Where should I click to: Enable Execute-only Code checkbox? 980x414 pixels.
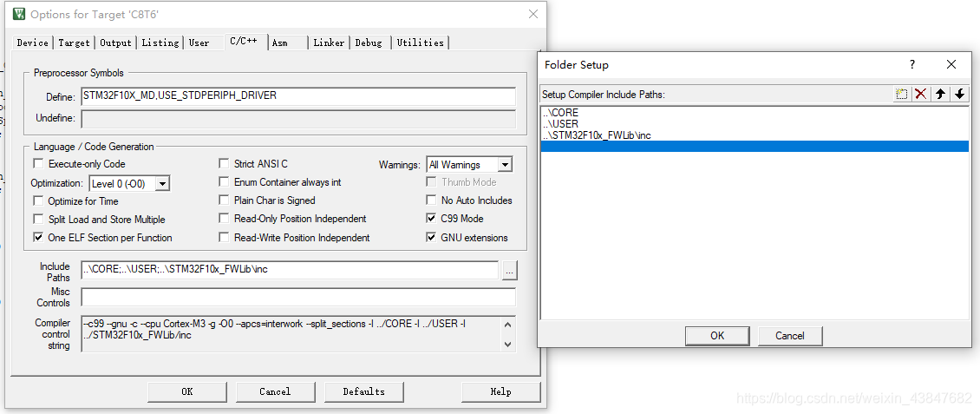[39, 164]
